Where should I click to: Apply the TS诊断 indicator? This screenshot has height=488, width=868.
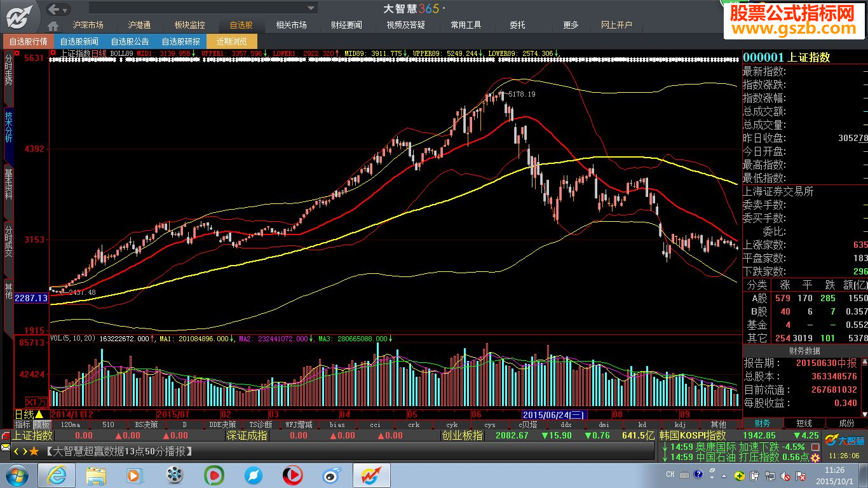tap(261, 424)
